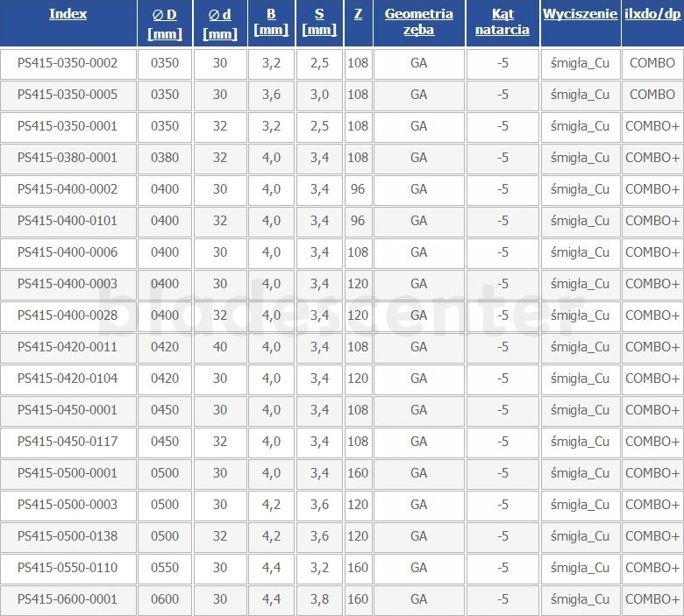Click the COMBO cell in PS415-0350-0005 row
The image size is (684, 616).
click(652, 95)
